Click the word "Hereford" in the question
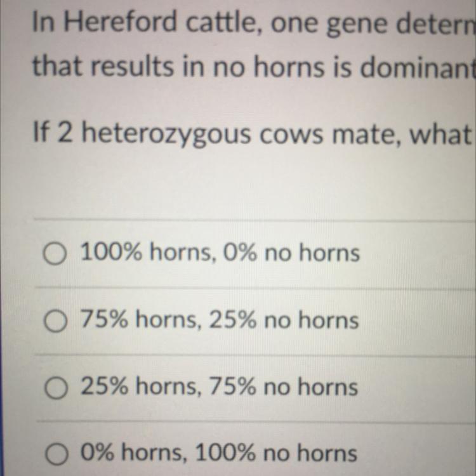Screen dimensions: 476x476 (120, 21)
